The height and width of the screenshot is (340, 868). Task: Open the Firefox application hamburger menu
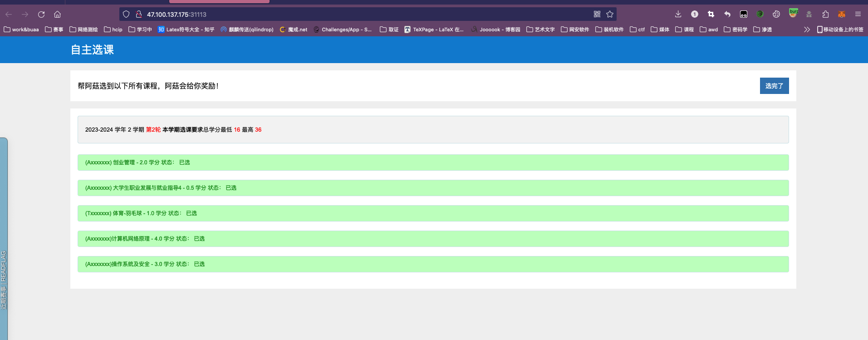coord(858,15)
